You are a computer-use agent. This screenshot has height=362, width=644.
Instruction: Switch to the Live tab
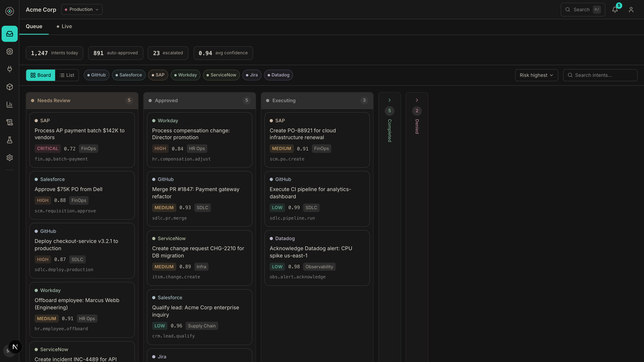tap(64, 27)
